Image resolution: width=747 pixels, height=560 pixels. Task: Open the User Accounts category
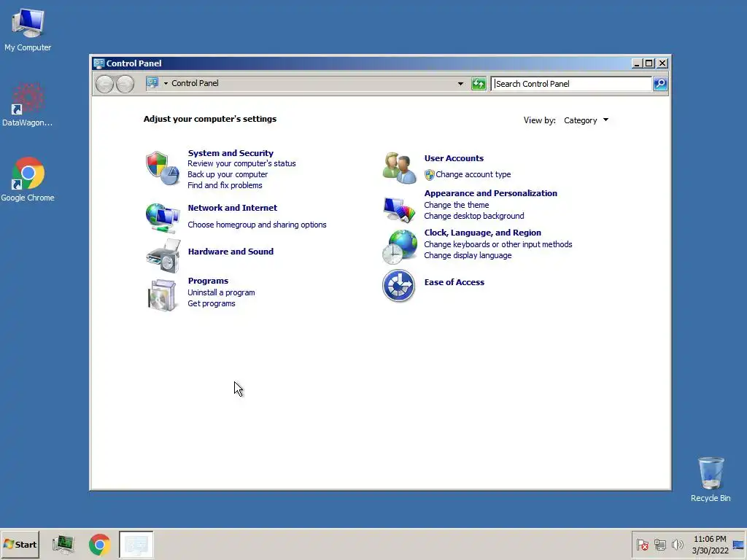click(x=454, y=158)
